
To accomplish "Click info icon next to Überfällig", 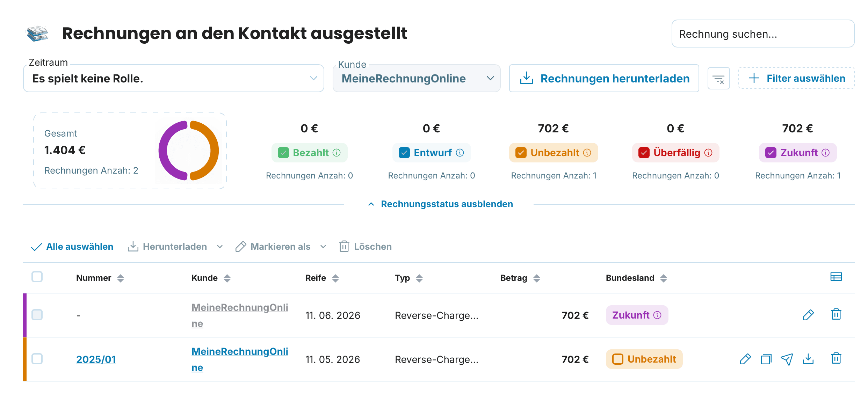I will pos(708,153).
